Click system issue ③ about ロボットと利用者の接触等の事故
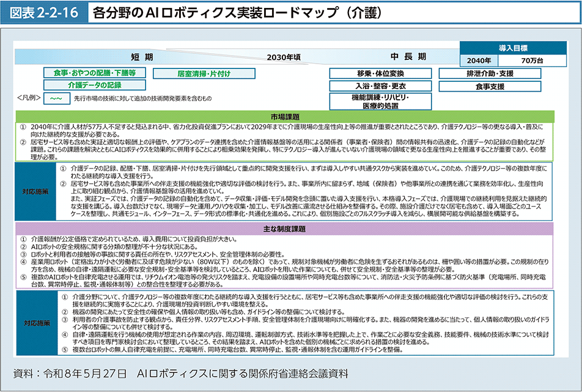 coord(153,254)
